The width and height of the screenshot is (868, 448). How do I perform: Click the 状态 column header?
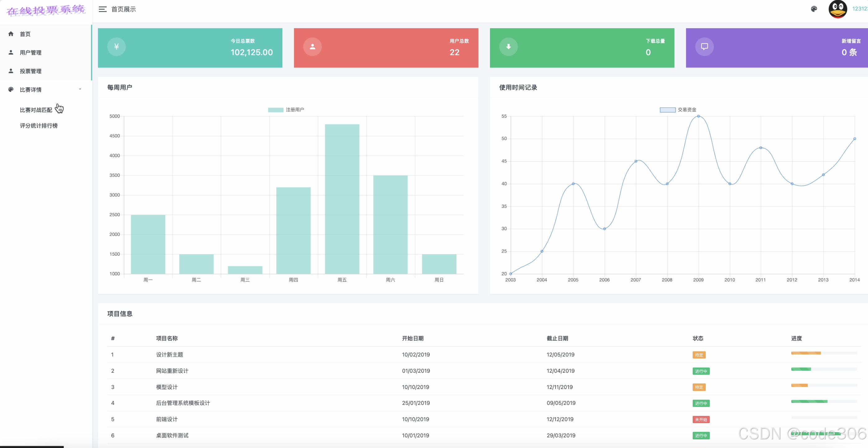pyautogui.click(x=698, y=338)
